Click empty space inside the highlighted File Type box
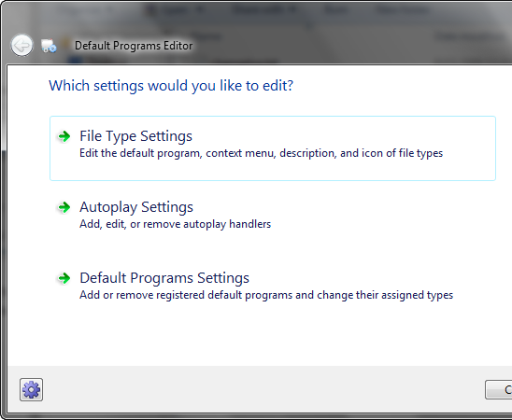 [x=271, y=170]
